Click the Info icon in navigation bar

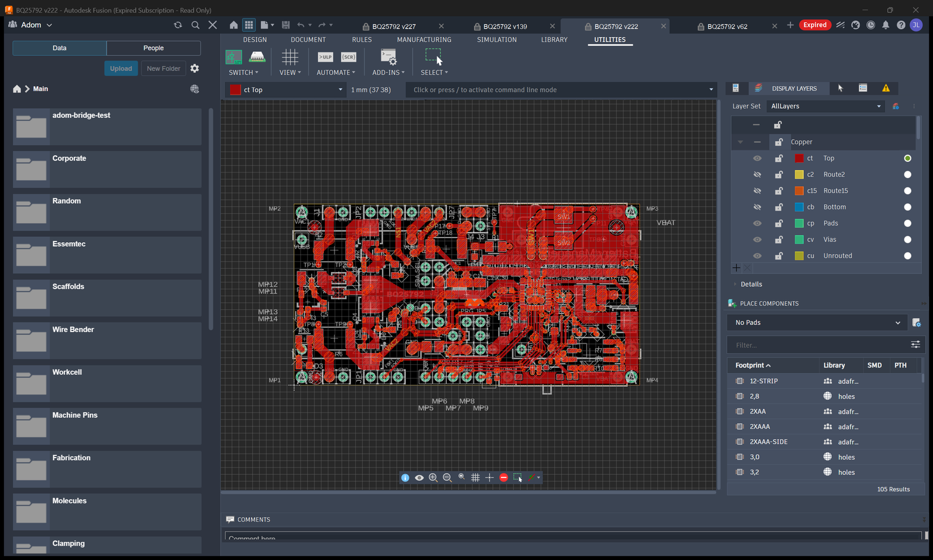tap(405, 478)
